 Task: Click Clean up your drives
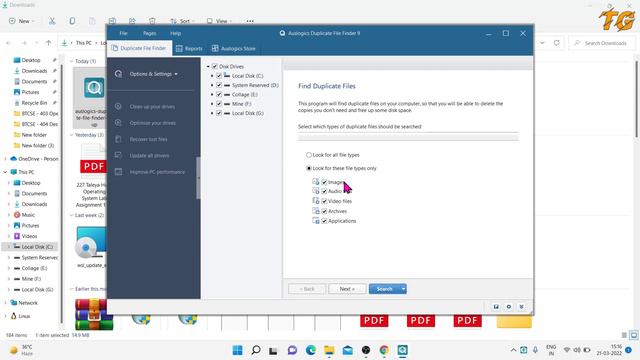coord(152,107)
